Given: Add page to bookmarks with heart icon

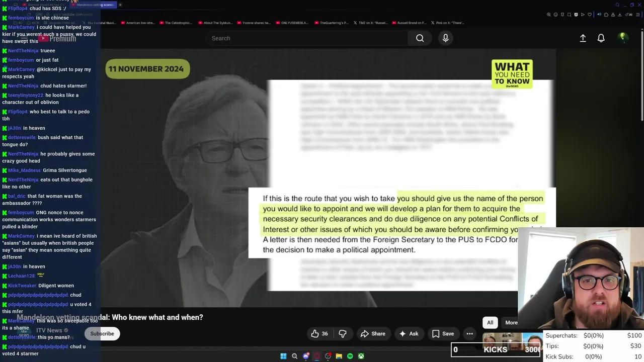Looking at the screenshot, I should pyautogui.click(x=590, y=15).
